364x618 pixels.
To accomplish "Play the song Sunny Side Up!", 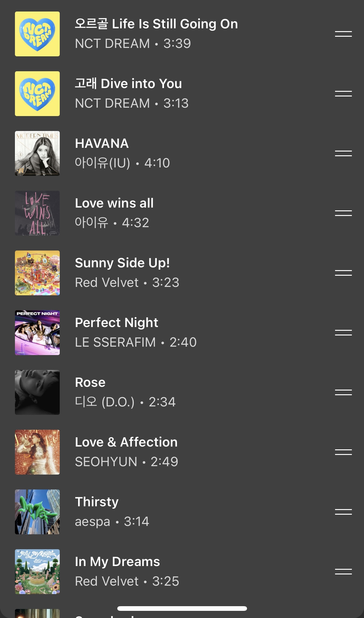I will pos(182,273).
